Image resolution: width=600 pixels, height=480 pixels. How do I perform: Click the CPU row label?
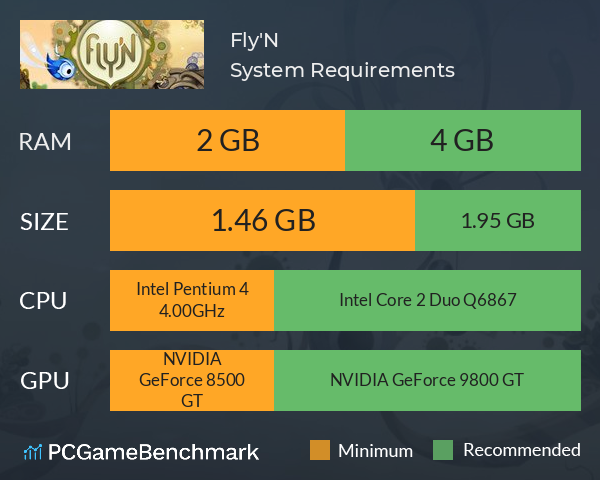(43, 301)
